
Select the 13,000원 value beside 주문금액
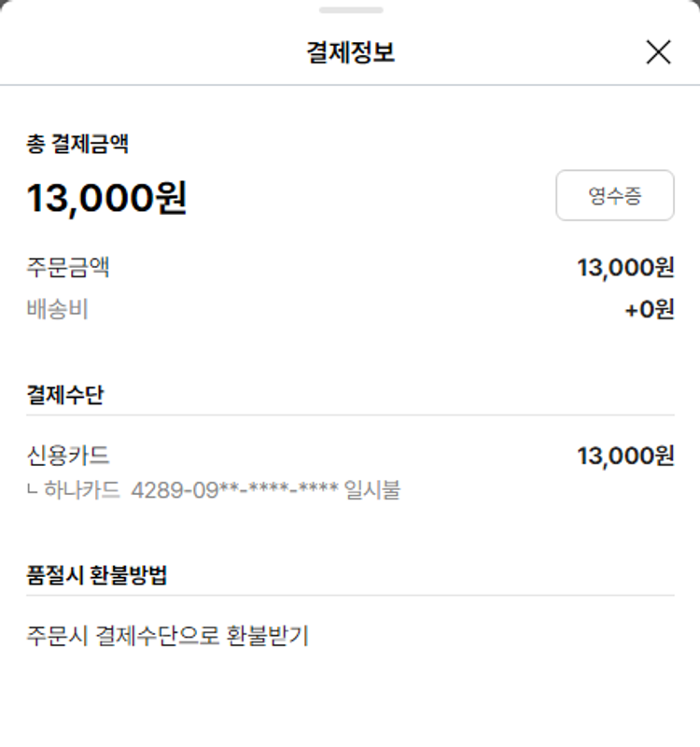coord(625,268)
